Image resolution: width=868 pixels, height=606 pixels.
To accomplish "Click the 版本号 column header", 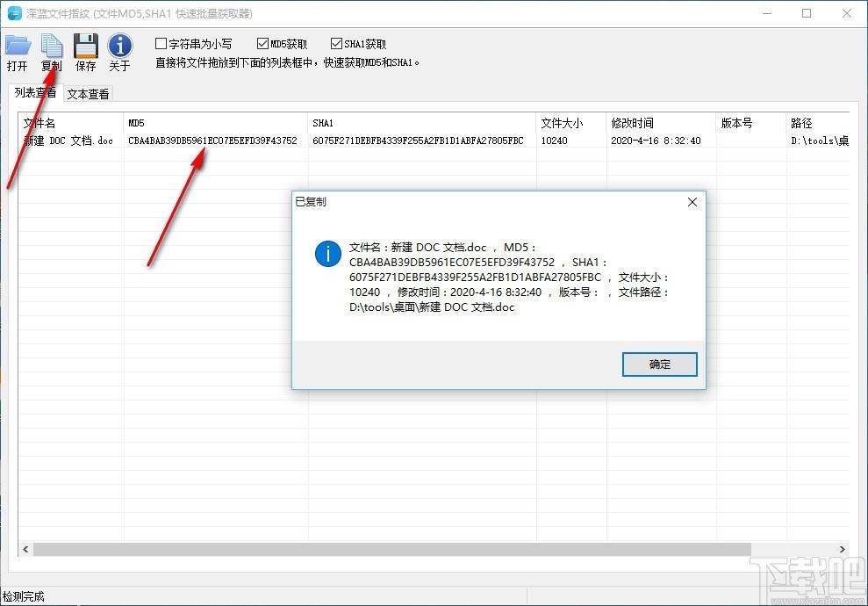I will point(751,123).
